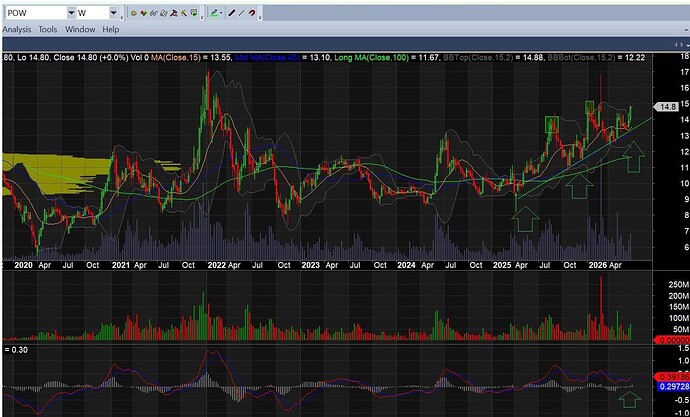This screenshot has width=690, height=417.
Task: Click the 2026 label on time axis
Action: 598,265
